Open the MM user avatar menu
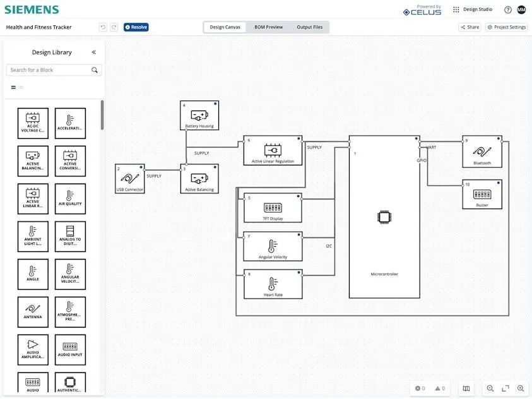The image size is (532, 399). (x=521, y=10)
